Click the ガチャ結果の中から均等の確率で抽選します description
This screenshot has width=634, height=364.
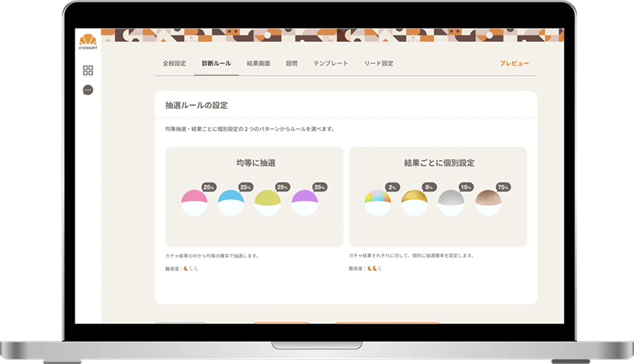tap(212, 256)
